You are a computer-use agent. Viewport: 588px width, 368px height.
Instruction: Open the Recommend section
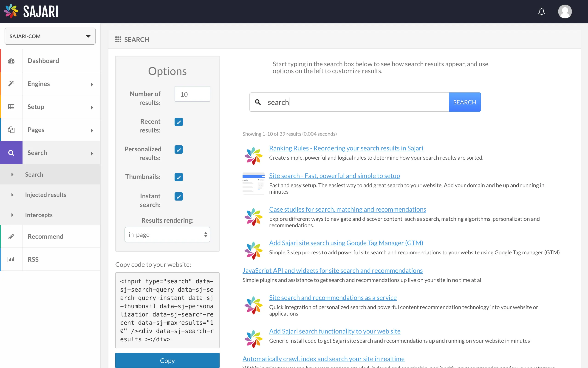tap(50, 236)
